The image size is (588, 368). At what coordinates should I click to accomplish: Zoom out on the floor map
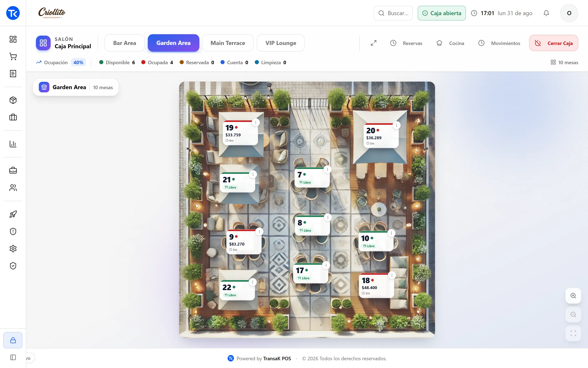[x=573, y=314]
